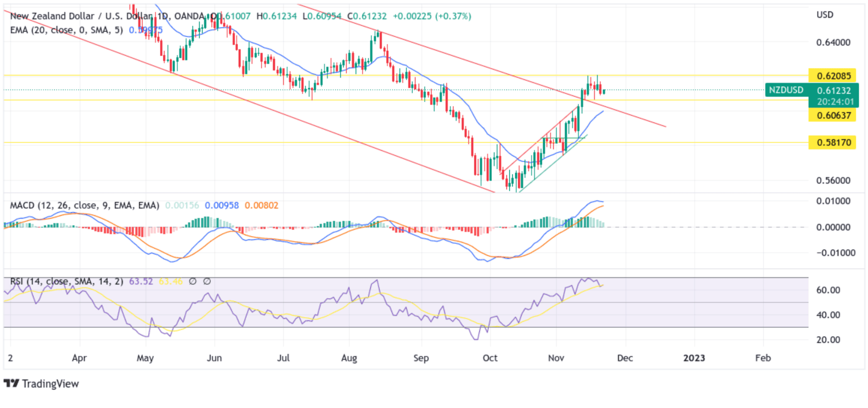
Task: Click the change value +0.00225 (+0.37%)
Action: pyautogui.click(x=432, y=16)
